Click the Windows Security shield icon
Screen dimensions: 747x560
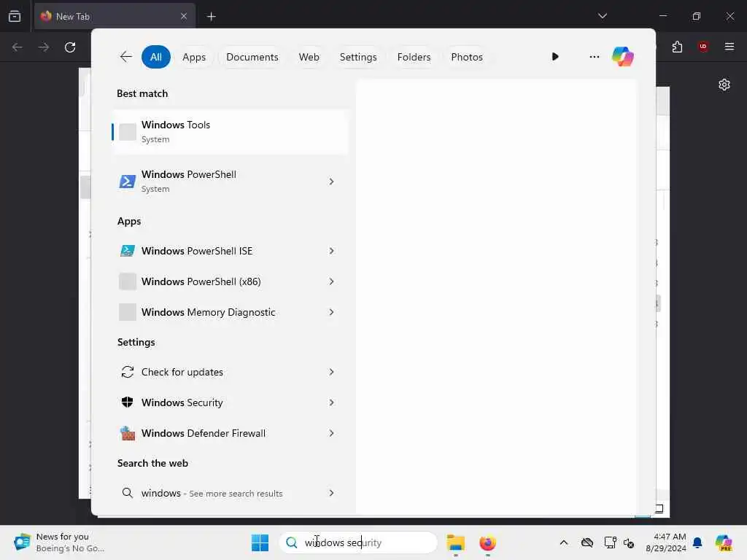pyautogui.click(x=127, y=402)
